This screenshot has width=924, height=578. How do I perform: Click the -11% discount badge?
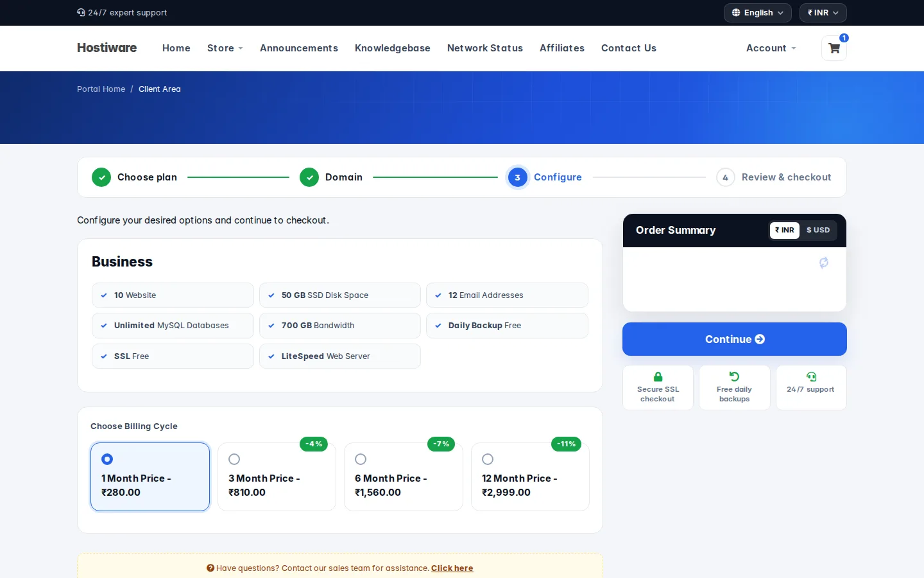pyautogui.click(x=567, y=444)
